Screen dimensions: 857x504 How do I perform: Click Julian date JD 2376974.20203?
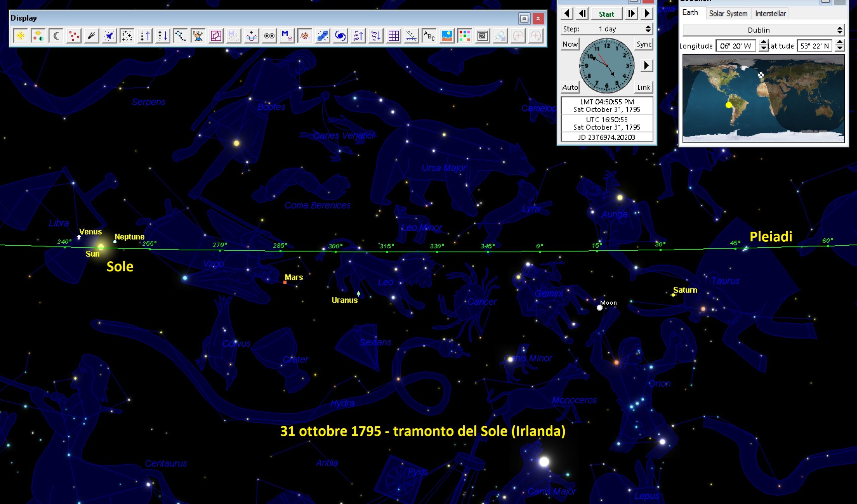click(607, 137)
